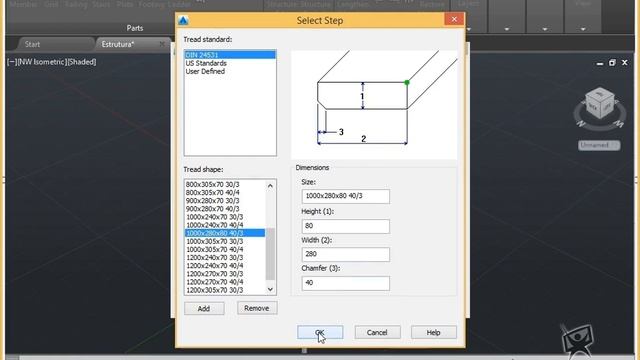Choose tread shape 900x280x70 30/3

225,200
